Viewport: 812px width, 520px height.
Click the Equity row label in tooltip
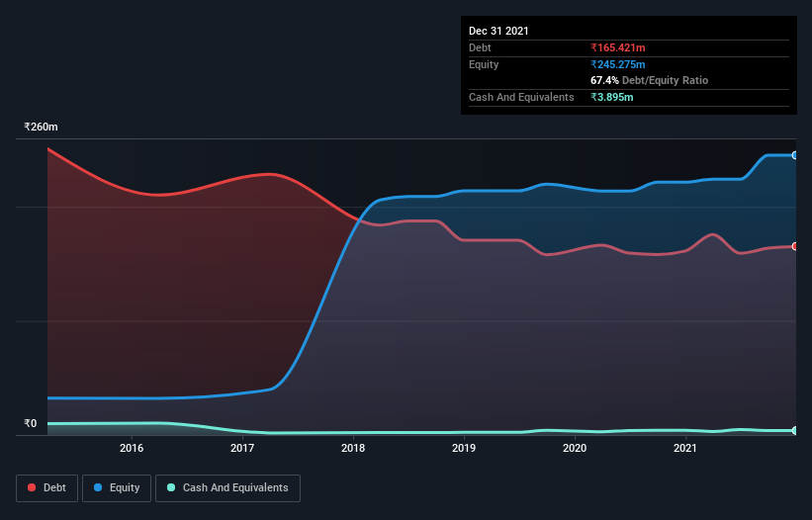pyautogui.click(x=484, y=64)
